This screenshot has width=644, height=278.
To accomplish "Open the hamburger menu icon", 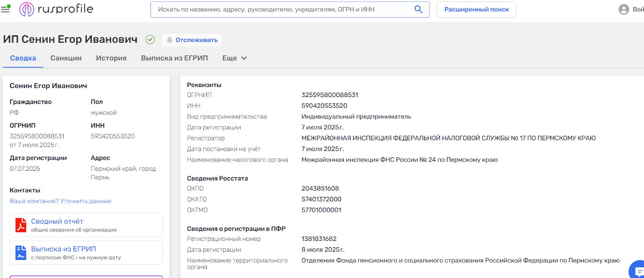I will point(6,9).
